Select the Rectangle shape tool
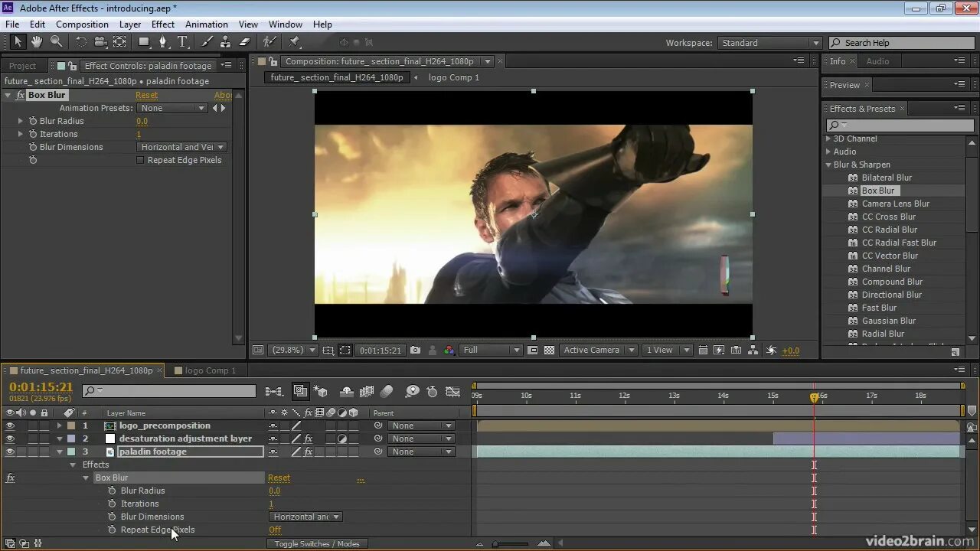This screenshot has width=980, height=551. click(x=144, y=42)
